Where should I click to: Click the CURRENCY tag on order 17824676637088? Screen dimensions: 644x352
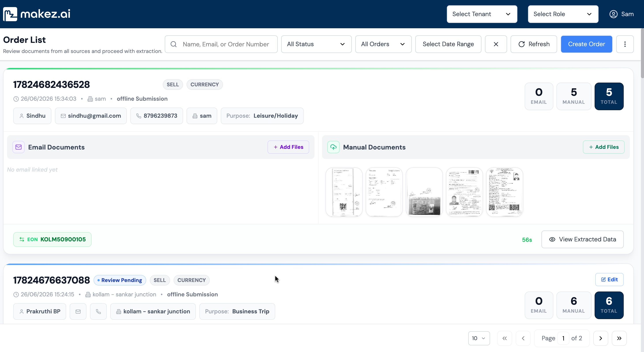tap(191, 280)
